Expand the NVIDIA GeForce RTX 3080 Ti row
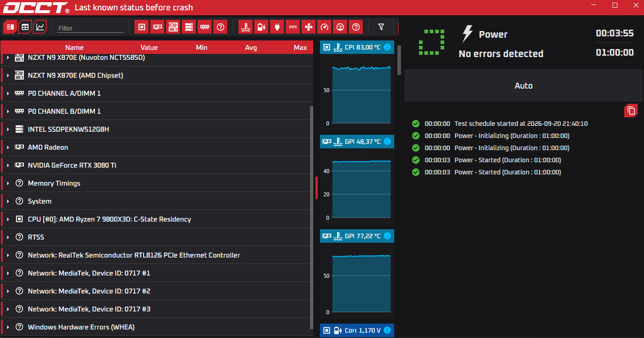 [8, 165]
